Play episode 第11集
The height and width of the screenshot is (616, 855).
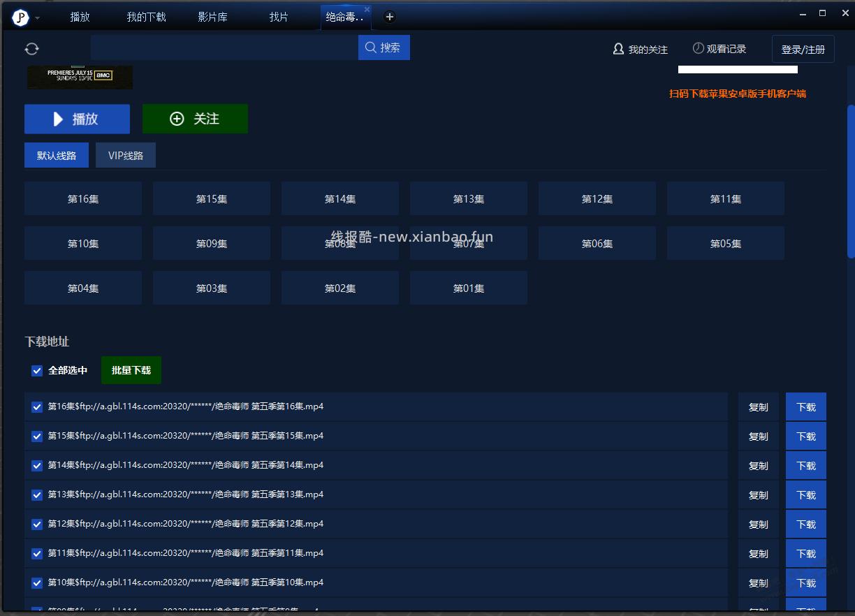click(x=726, y=198)
